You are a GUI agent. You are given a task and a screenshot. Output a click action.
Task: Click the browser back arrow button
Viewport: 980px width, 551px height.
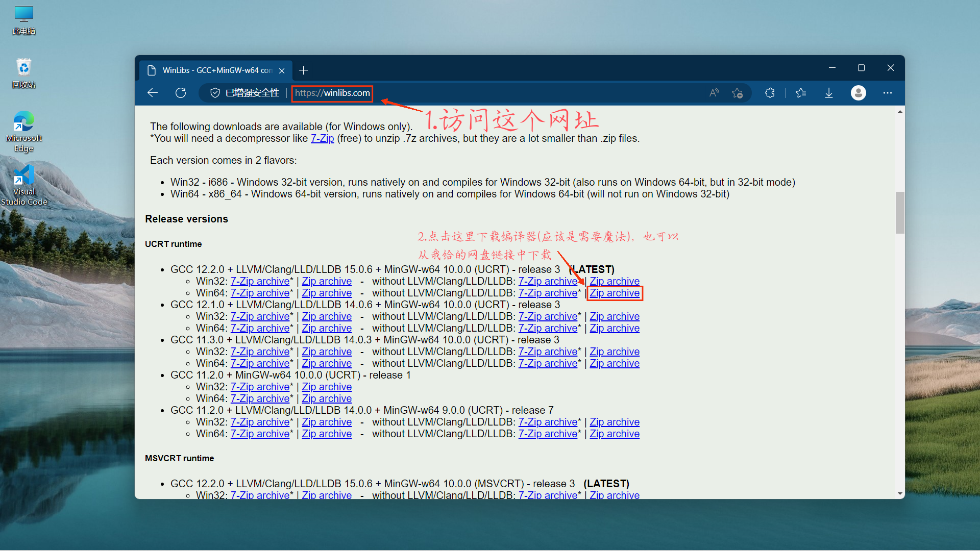(153, 93)
